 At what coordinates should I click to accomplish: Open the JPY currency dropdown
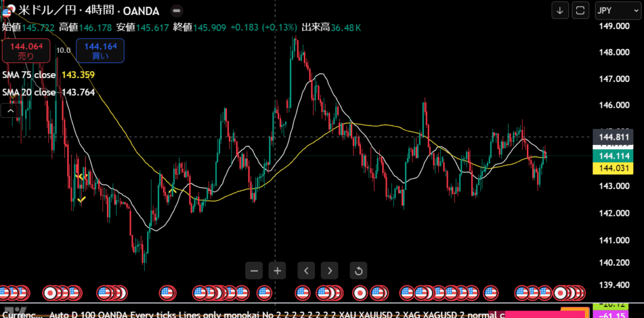tap(617, 11)
